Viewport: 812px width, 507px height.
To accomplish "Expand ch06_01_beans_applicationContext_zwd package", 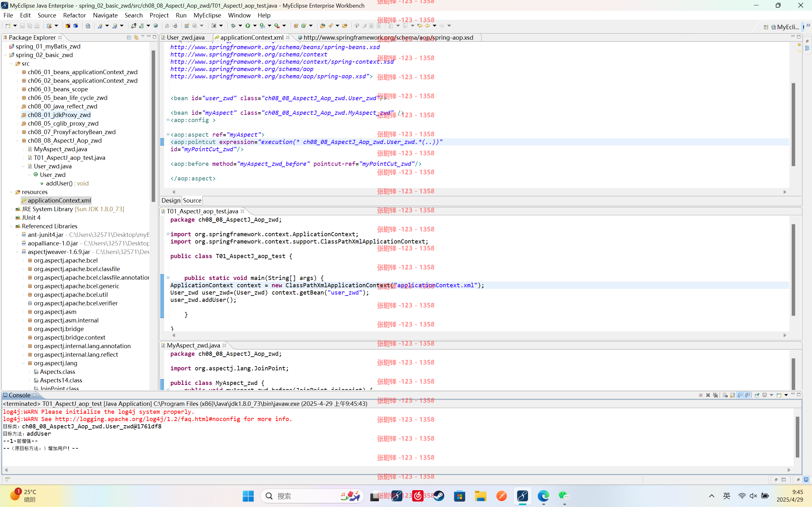I will coord(17,72).
